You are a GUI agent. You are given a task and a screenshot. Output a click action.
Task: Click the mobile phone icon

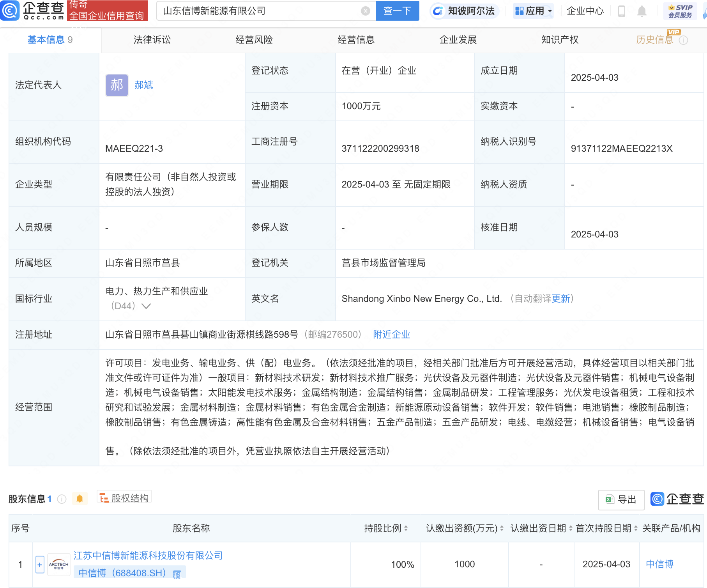622,11
